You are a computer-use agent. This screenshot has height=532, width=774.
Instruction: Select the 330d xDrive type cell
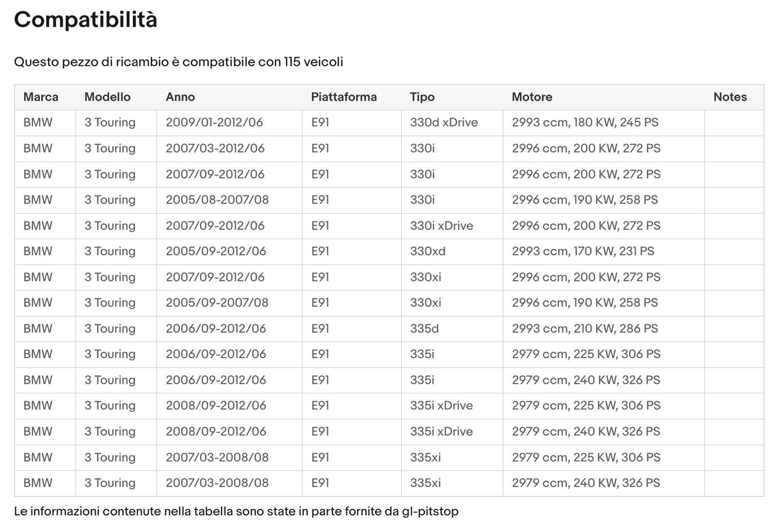pos(444,123)
